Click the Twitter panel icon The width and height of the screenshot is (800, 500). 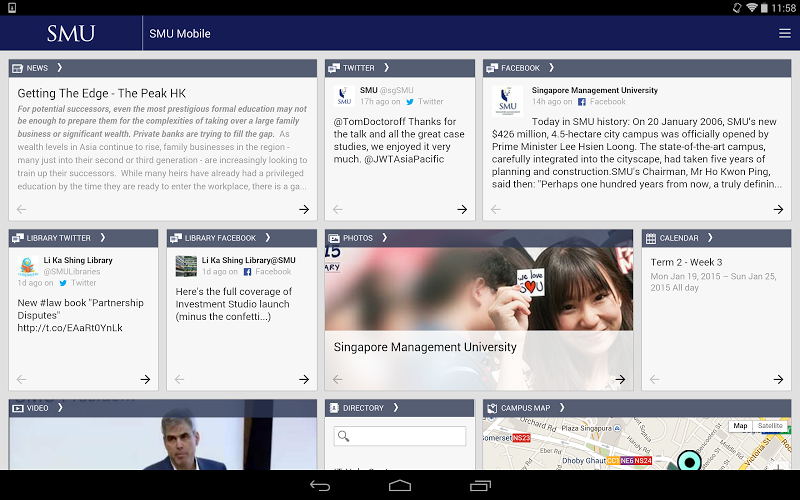tap(334, 68)
